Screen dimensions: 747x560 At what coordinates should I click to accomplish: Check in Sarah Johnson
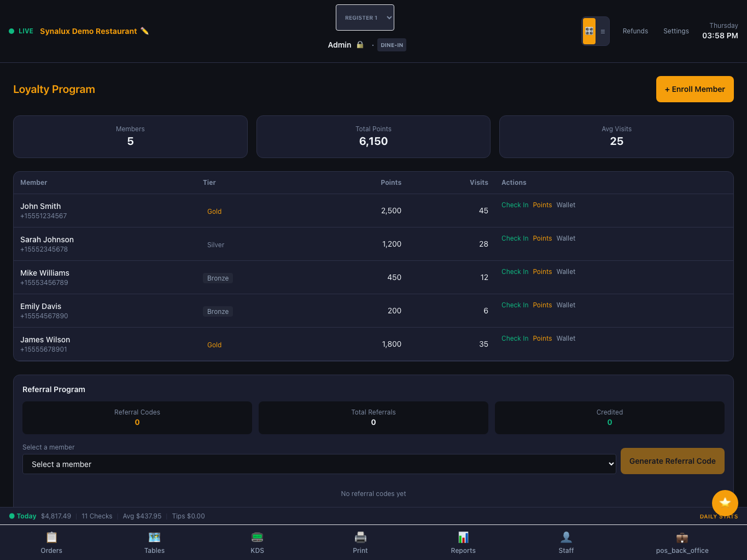[515, 238]
